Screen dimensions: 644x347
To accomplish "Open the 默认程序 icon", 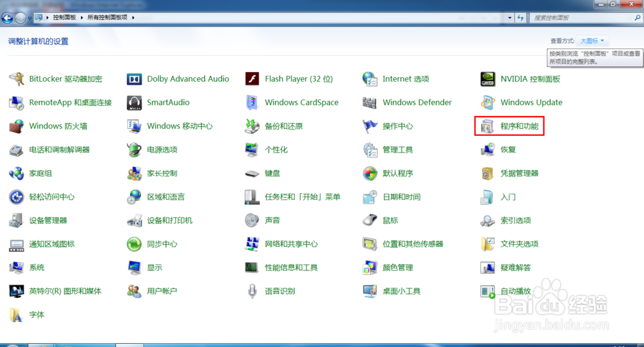I will [x=370, y=173].
